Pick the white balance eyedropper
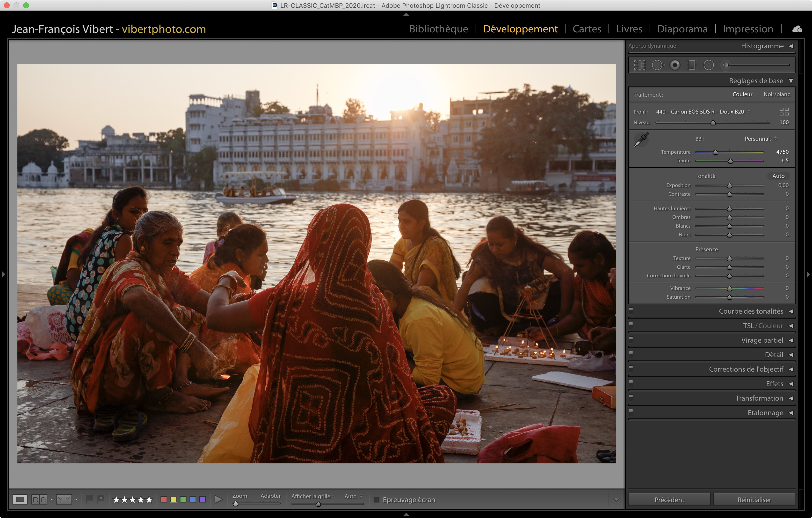 (641, 140)
